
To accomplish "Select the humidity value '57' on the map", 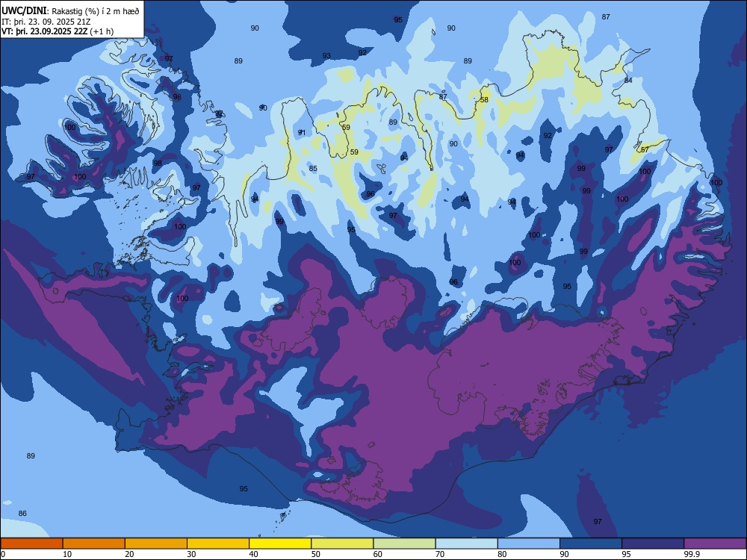I will pyautogui.click(x=645, y=149).
